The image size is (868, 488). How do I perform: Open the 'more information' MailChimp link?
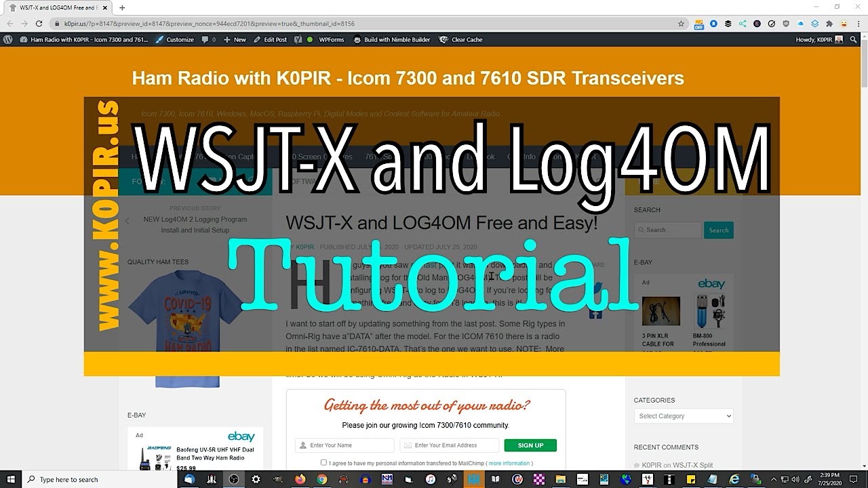(x=509, y=464)
